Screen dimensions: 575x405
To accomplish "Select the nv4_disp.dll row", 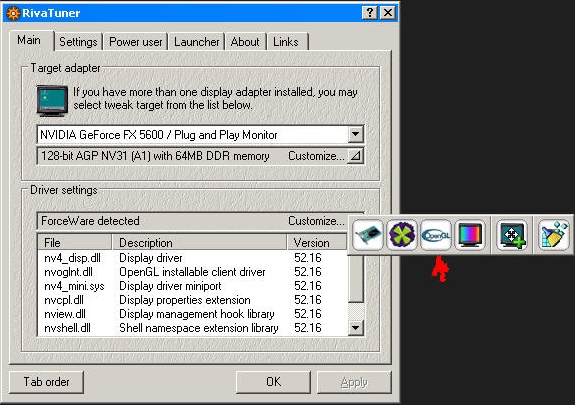I will (x=193, y=258).
